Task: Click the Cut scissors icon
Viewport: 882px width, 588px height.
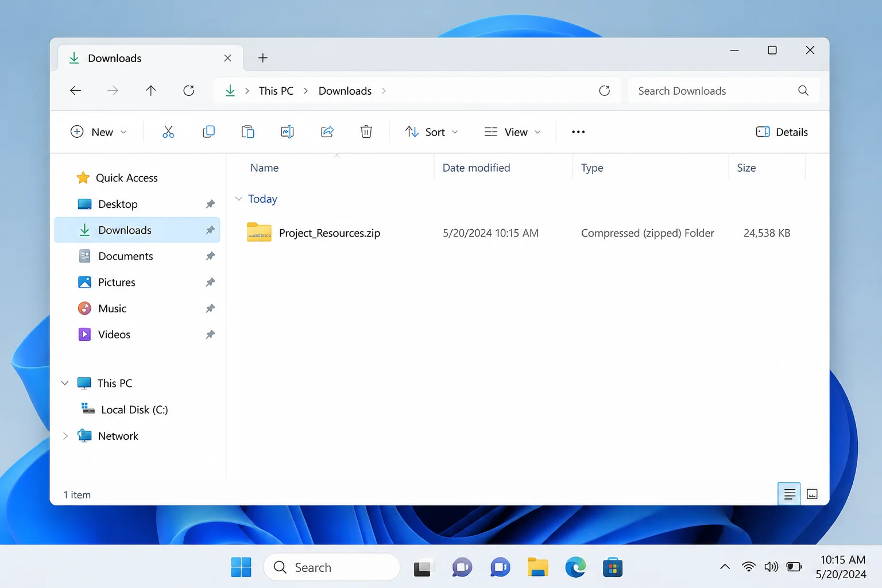Action: [168, 132]
